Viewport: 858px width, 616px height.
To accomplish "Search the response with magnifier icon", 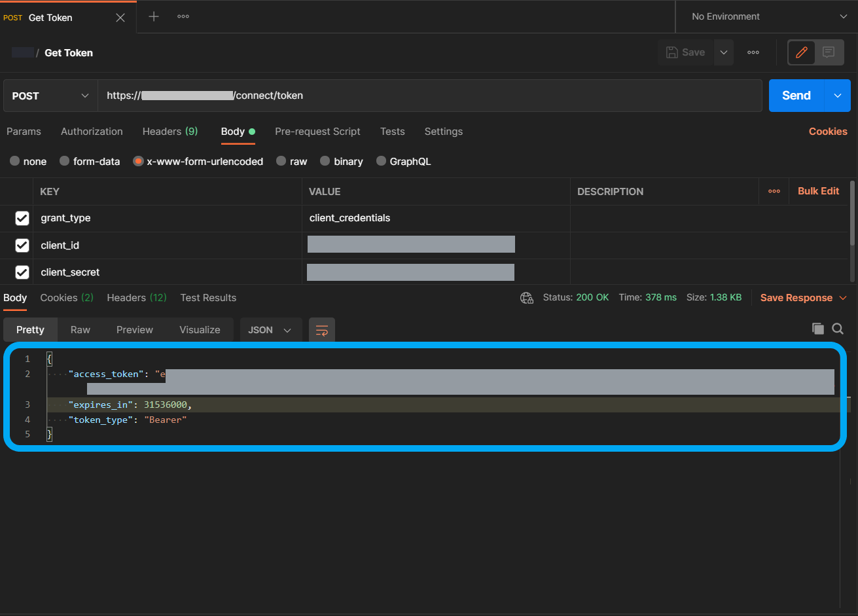I will [838, 329].
